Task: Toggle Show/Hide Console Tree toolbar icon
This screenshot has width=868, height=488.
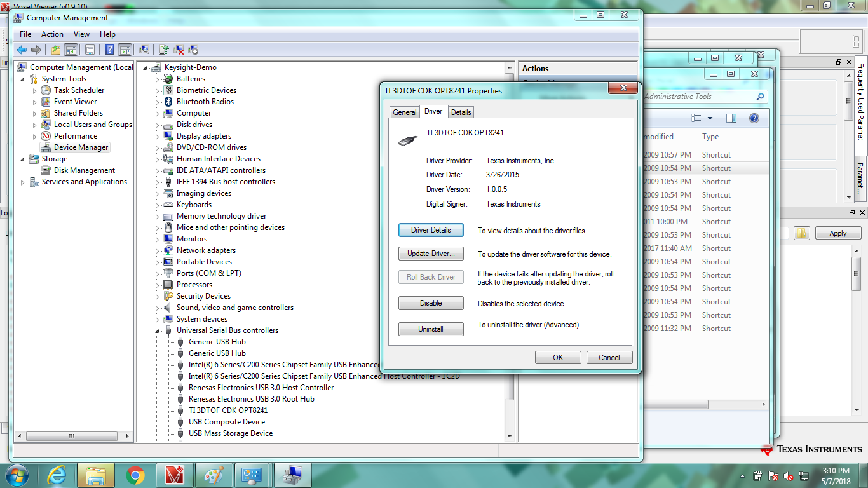Action: [x=71, y=50]
